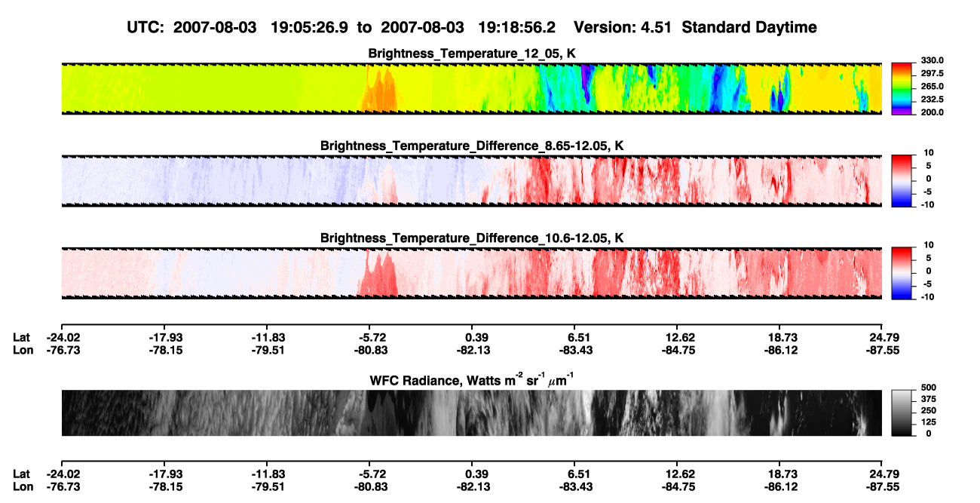
Task: Select the Brightness_Temperature_12_05 image strip
Action: click(471, 88)
